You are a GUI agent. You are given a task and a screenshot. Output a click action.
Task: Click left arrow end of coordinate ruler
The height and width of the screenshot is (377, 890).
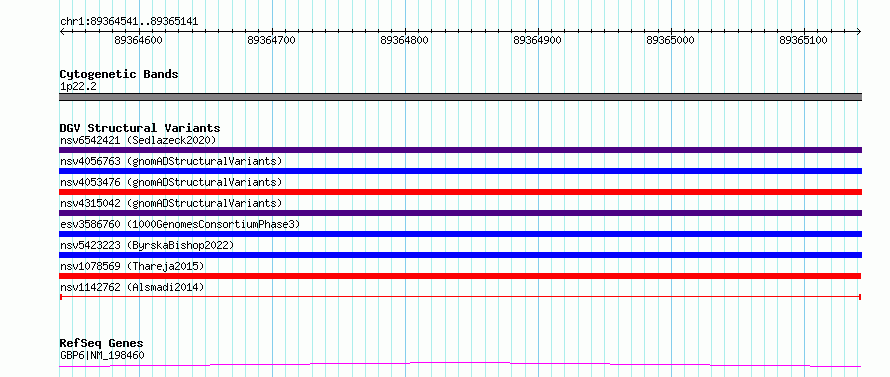[x=62, y=31]
